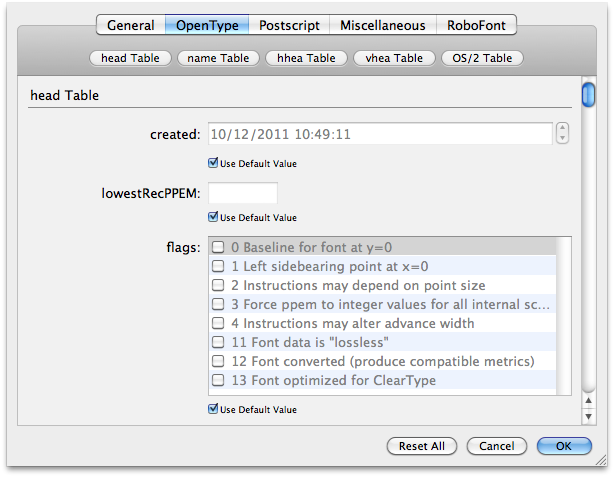
Task: Click the created date field
Action: coord(380,134)
